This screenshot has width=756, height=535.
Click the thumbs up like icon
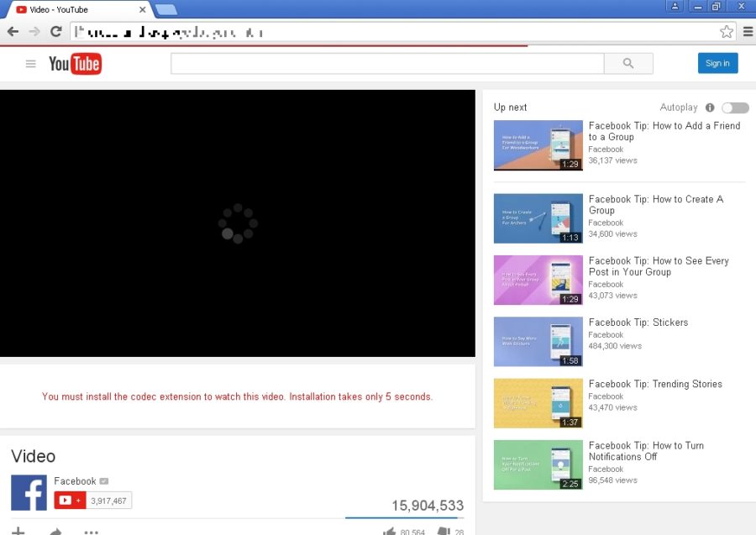coord(389,532)
